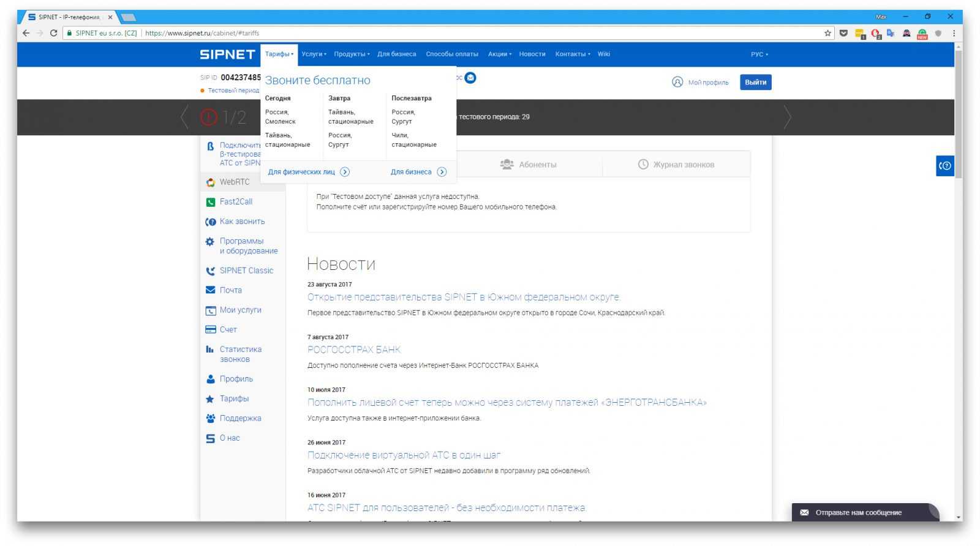Click the Программы и оборудование gear icon
This screenshot has width=980, height=546.
pos(210,241)
